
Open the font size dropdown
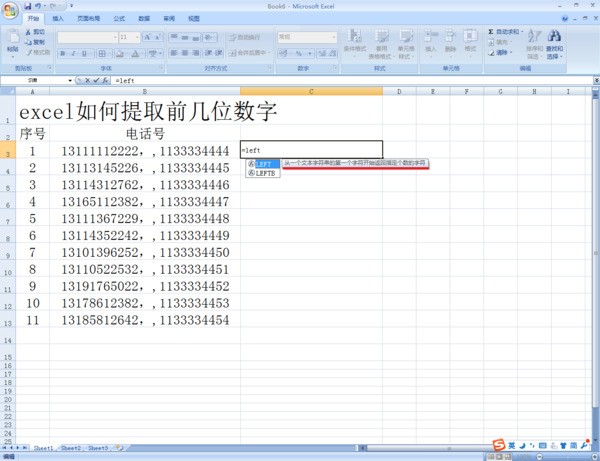point(137,37)
